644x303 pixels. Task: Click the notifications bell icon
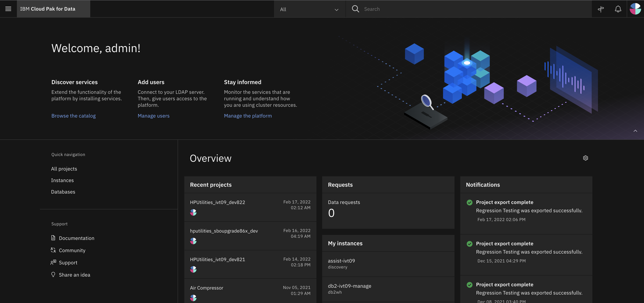click(x=618, y=9)
